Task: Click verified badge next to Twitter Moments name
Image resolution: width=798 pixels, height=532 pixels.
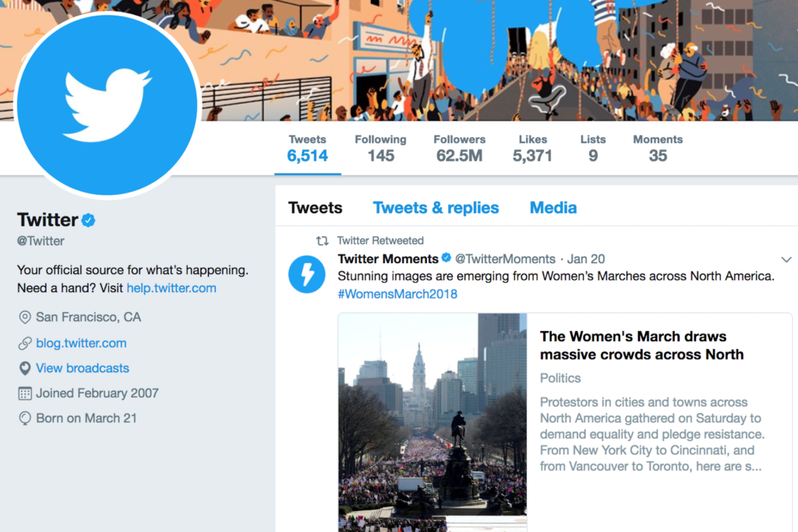Action: tap(447, 258)
